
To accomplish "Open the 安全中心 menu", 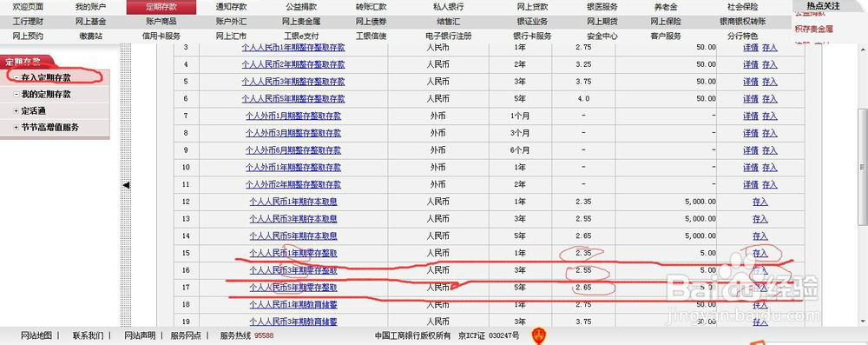I will click(602, 36).
